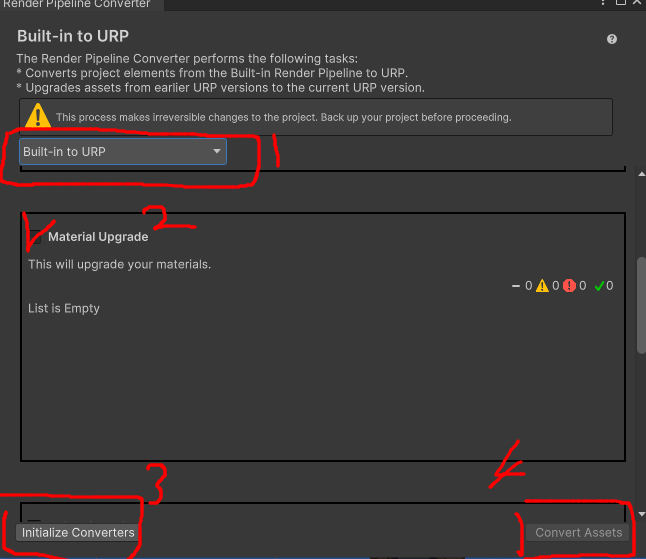This screenshot has width=646, height=559.
Task: Open the help question-mark icon
Action: [612, 39]
